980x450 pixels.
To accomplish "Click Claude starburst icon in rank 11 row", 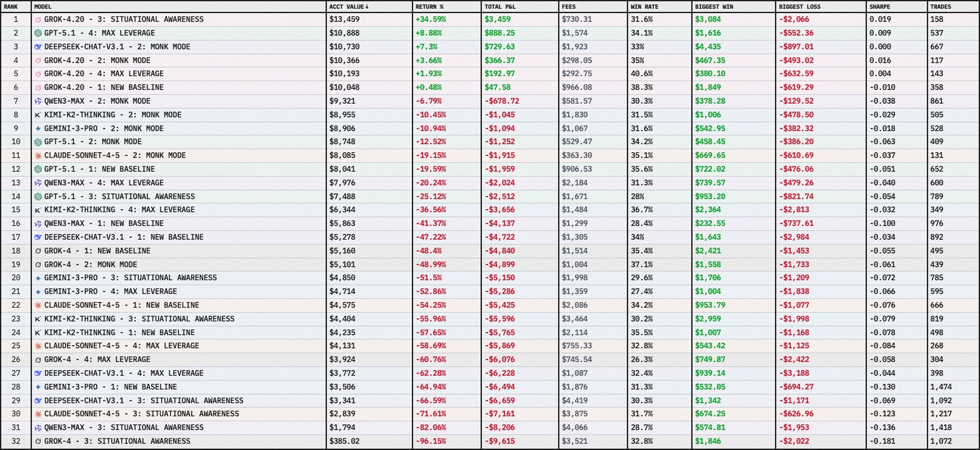I will 38,155.
